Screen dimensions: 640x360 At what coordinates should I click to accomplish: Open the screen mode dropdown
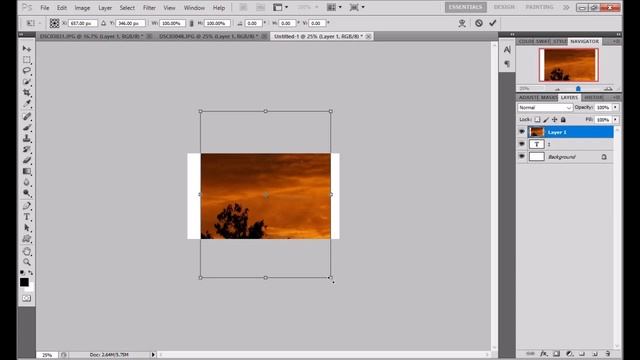point(357,7)
